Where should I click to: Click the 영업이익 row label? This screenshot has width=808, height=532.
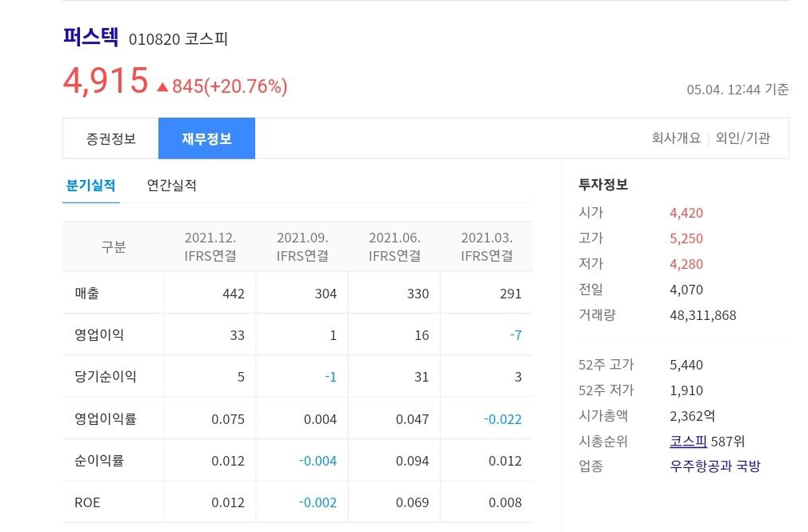point(98,334)
